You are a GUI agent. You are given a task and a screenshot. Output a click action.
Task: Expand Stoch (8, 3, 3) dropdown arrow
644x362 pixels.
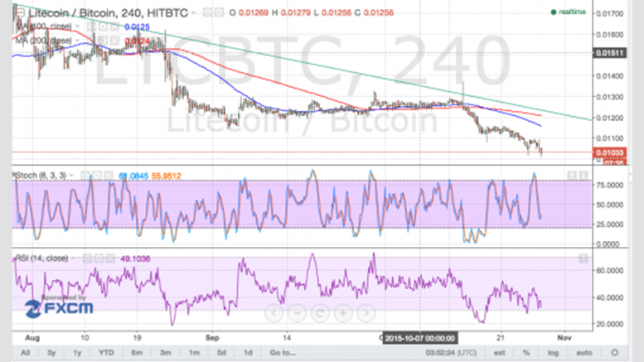[71, 176]
